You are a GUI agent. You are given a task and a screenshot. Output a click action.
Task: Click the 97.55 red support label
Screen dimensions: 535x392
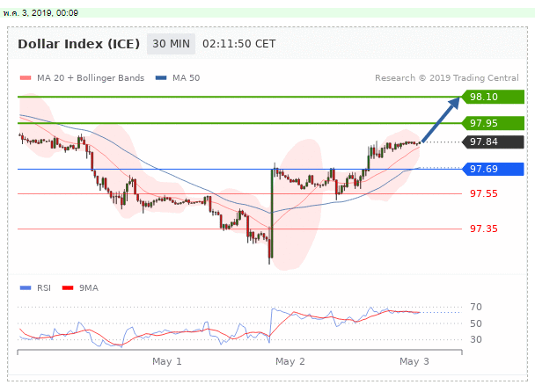pos(483,193)
